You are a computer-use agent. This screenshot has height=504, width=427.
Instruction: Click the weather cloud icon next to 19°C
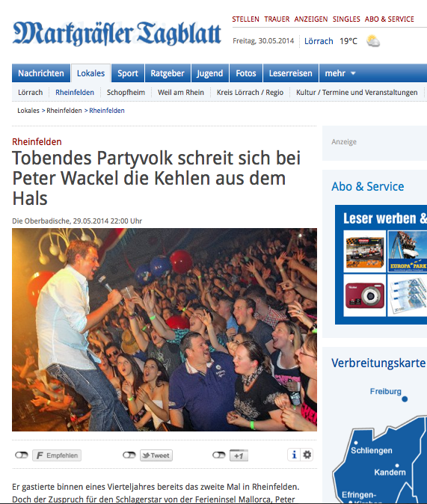(x=373, y=41)
